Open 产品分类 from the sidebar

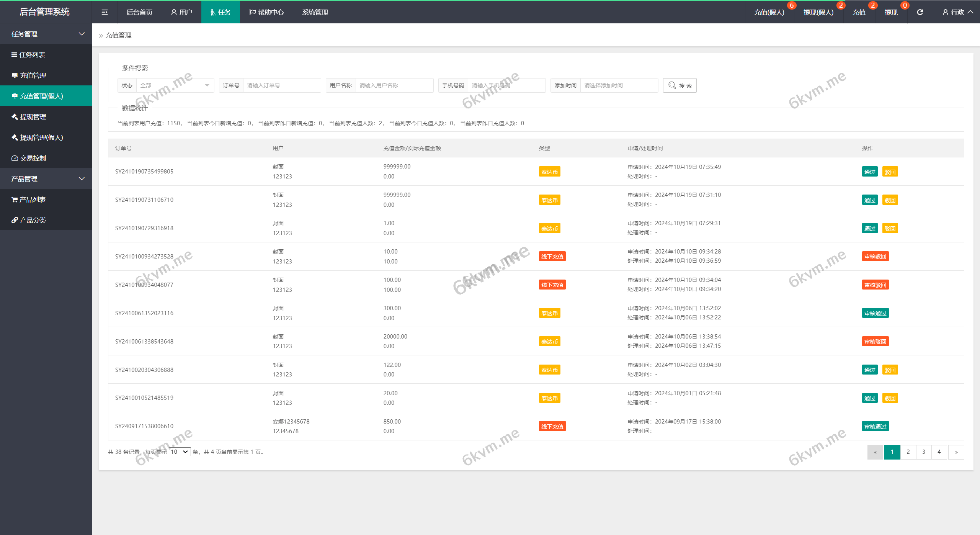(x=33, y=220)
